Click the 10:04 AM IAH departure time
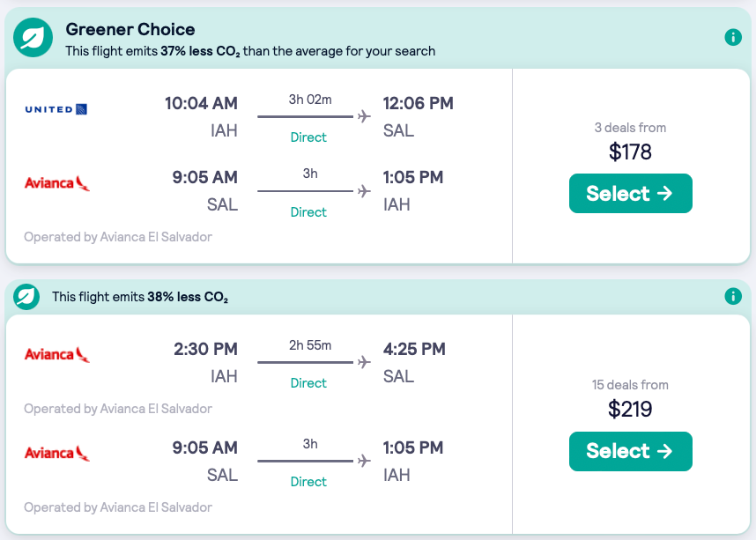This screenshot has width=756, height=540. point(201,103)
